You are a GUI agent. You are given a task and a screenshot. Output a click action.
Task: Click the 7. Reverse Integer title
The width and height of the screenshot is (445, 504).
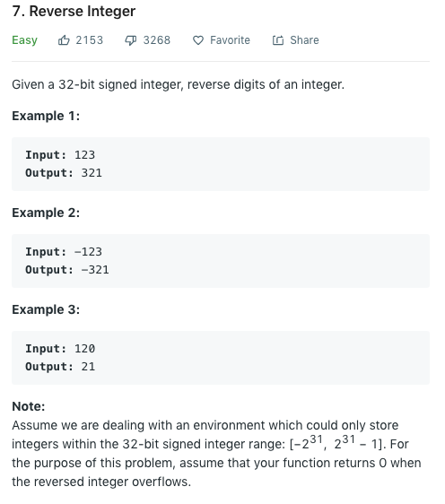point(74,12)
